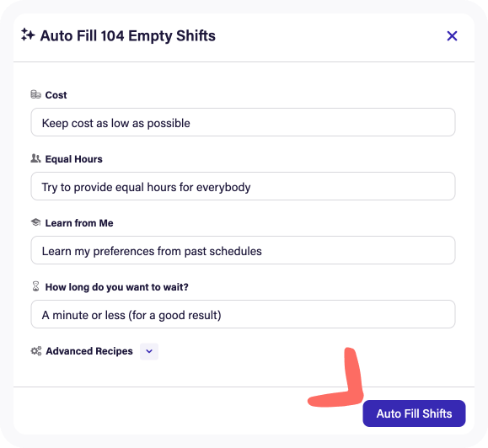
Task: Click the Cost label text
Action: (x=56, y=95)
